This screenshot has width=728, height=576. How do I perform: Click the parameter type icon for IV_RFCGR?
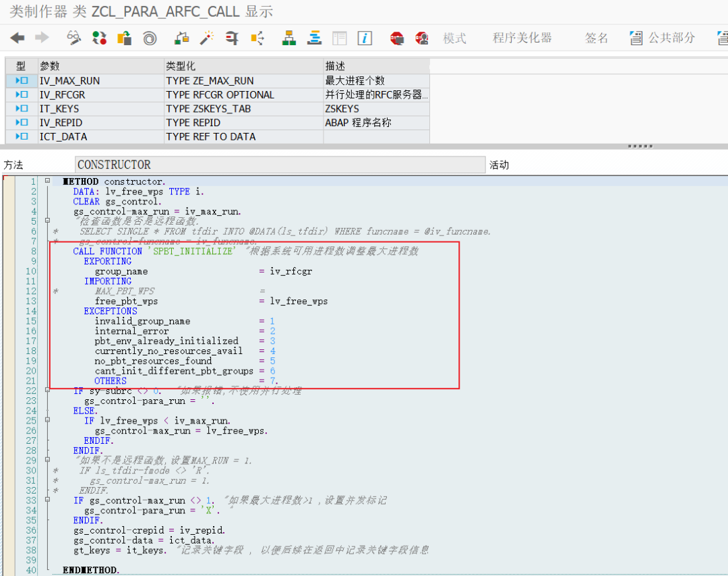click(22, 94)
